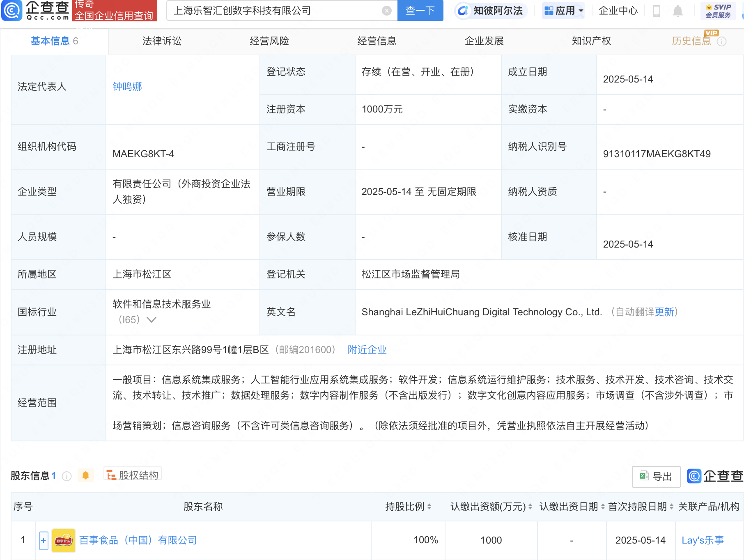This screenshot has width=744, height=560.
Task: Open 企业中心 in header
Action: (618, 11)
